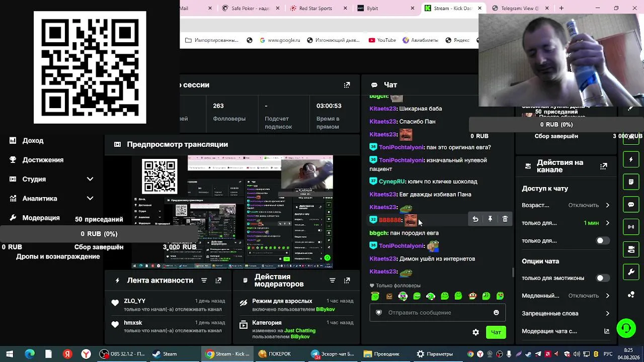
Task: Open the YouTube bookmark
Action: (x=382, y=40)
